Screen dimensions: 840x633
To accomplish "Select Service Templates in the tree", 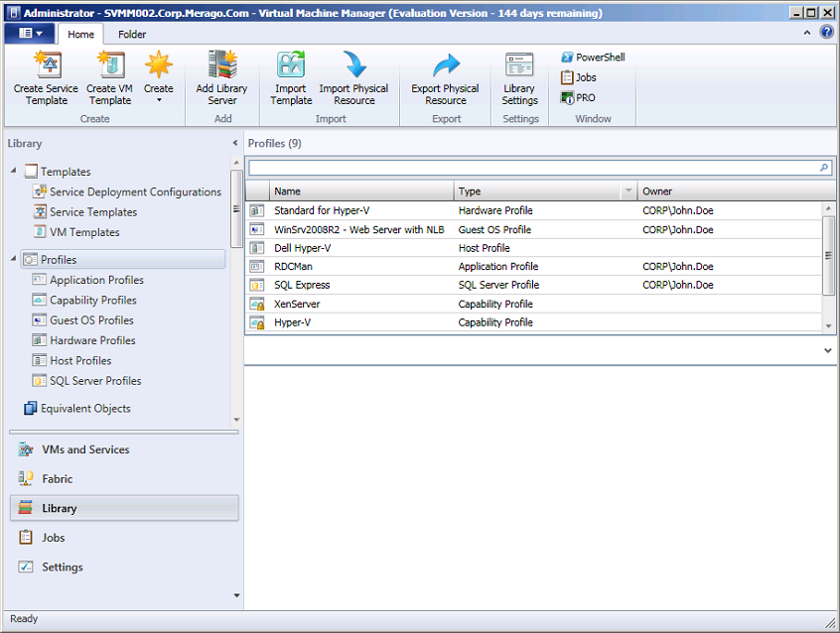I will [85, 212].
